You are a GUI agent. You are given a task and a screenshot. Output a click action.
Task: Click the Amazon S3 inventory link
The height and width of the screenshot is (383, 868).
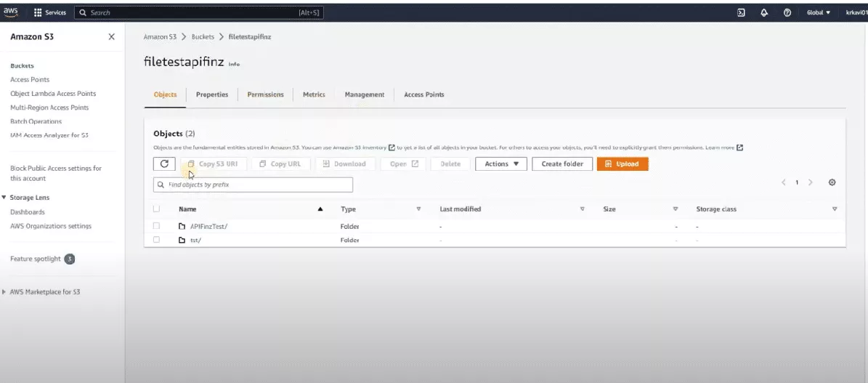point(360,148)
